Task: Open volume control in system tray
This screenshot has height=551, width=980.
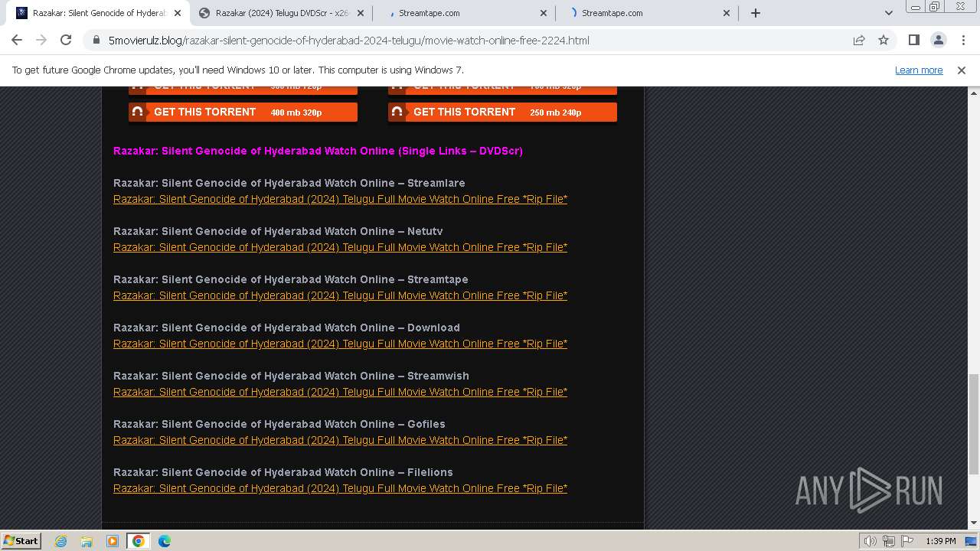Action: tap(871, 541)
